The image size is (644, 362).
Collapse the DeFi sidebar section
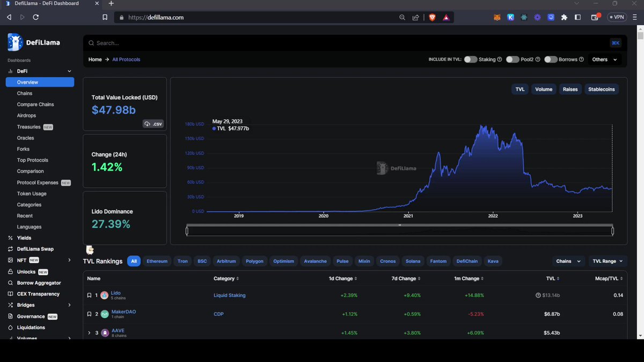tap(69, 71)
